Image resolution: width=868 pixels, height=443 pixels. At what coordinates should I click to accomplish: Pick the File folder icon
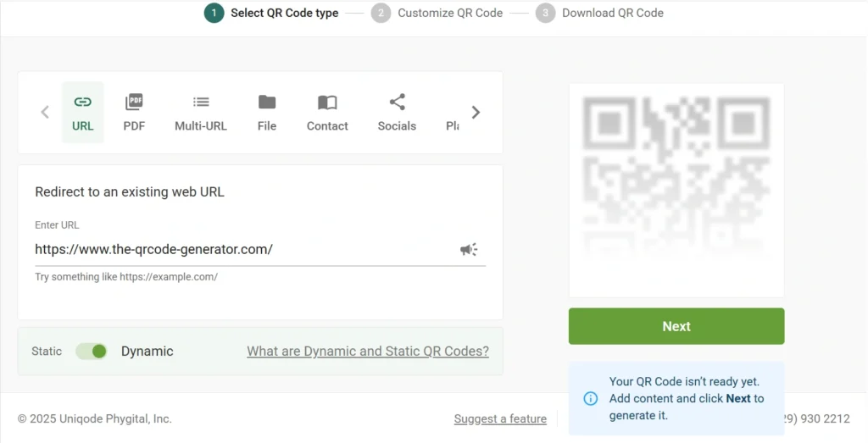coord(267,102)
